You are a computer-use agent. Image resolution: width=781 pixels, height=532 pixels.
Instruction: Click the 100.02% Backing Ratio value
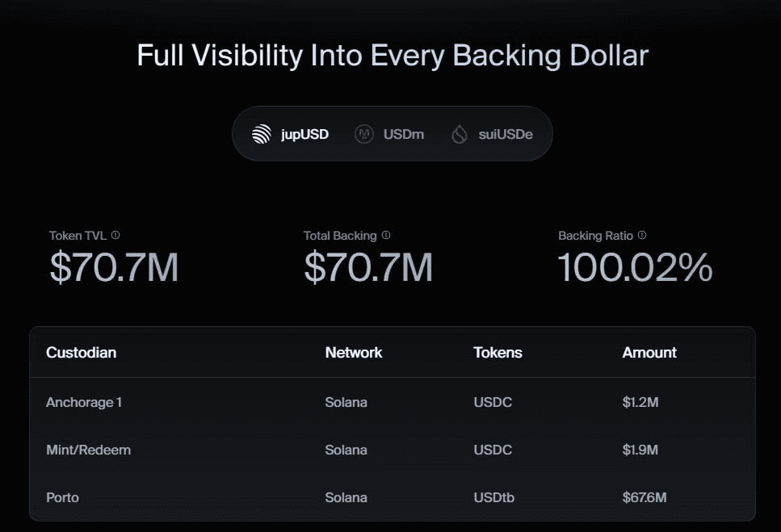tap(635, 268)
